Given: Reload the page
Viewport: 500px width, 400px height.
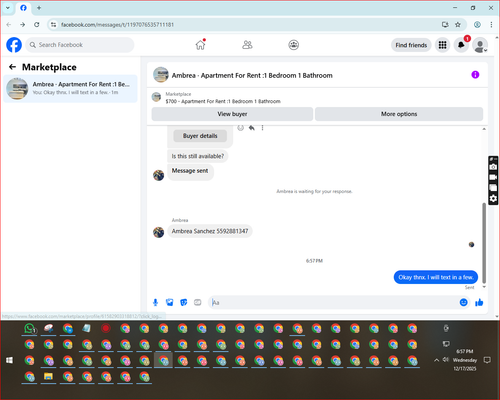Looking at the screenshot, I should tap(37, 24).
